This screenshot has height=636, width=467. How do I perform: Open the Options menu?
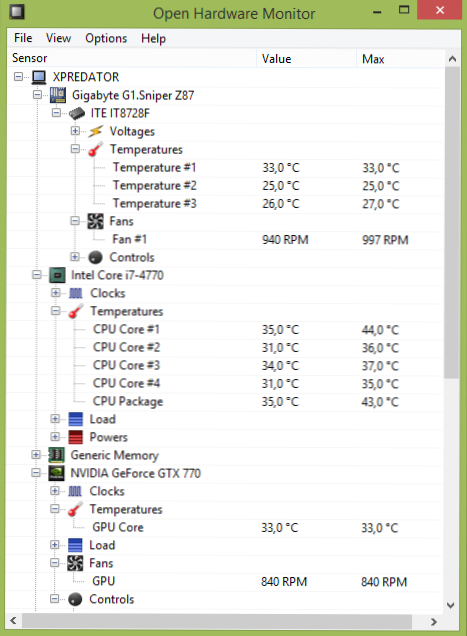tap(106, 38)
